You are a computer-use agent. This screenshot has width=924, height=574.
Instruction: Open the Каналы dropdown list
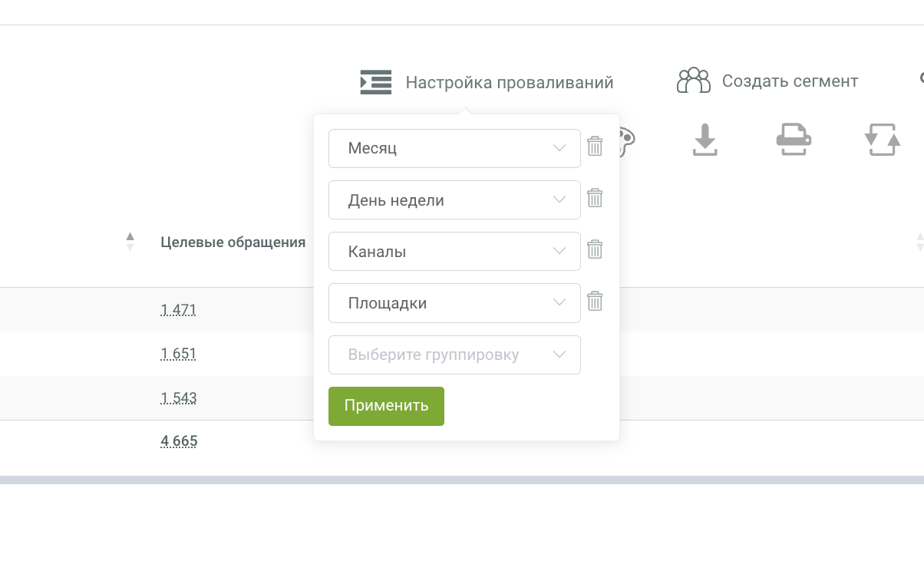[x=454, y=252]
